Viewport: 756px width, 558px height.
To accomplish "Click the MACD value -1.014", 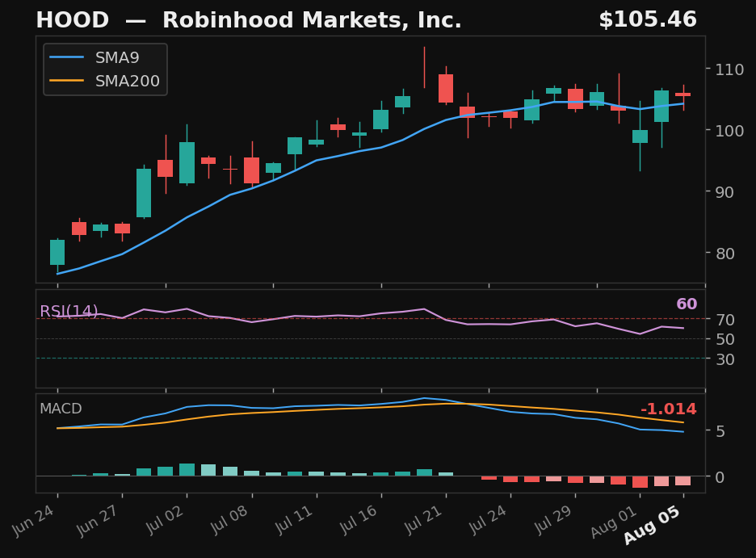I will [x=669, y=409].
